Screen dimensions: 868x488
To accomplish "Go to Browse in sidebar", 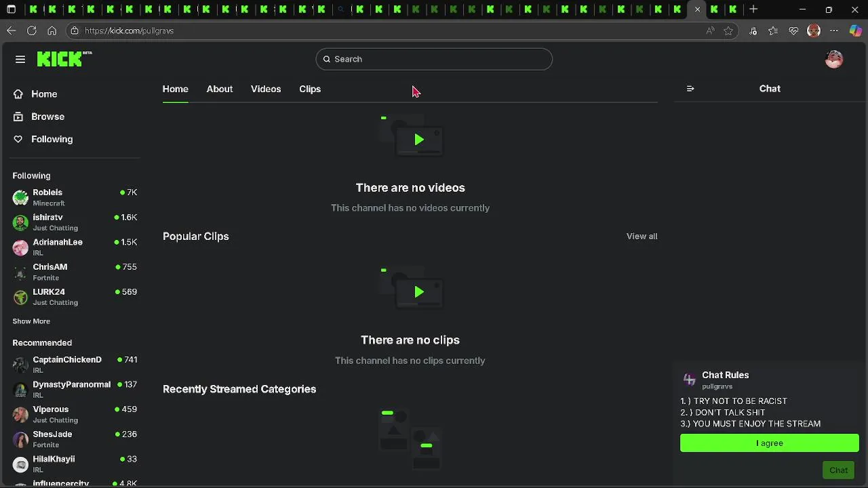I will pyautogui.click(x=47, y=117).
